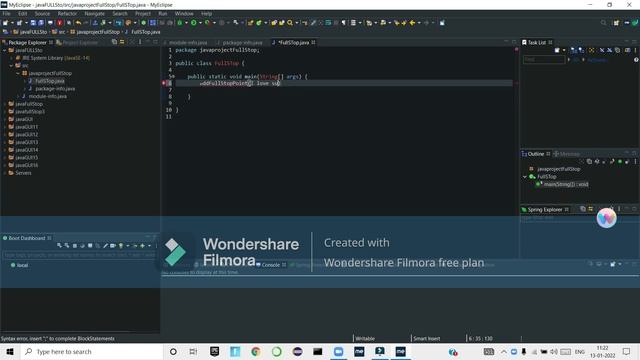Click the Outline panel tab

click(x=536, y=154)
